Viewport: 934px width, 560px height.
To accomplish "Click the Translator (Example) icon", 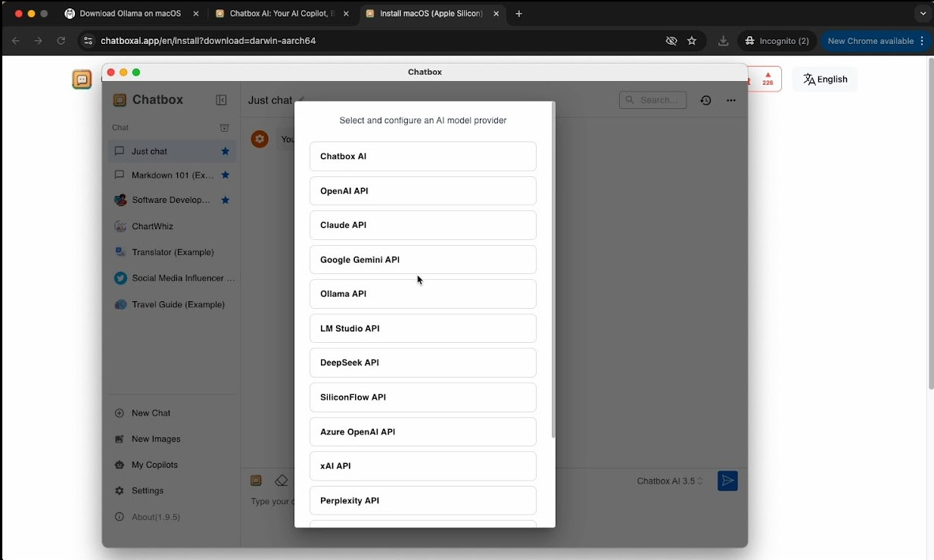I will tap(120, 252).
